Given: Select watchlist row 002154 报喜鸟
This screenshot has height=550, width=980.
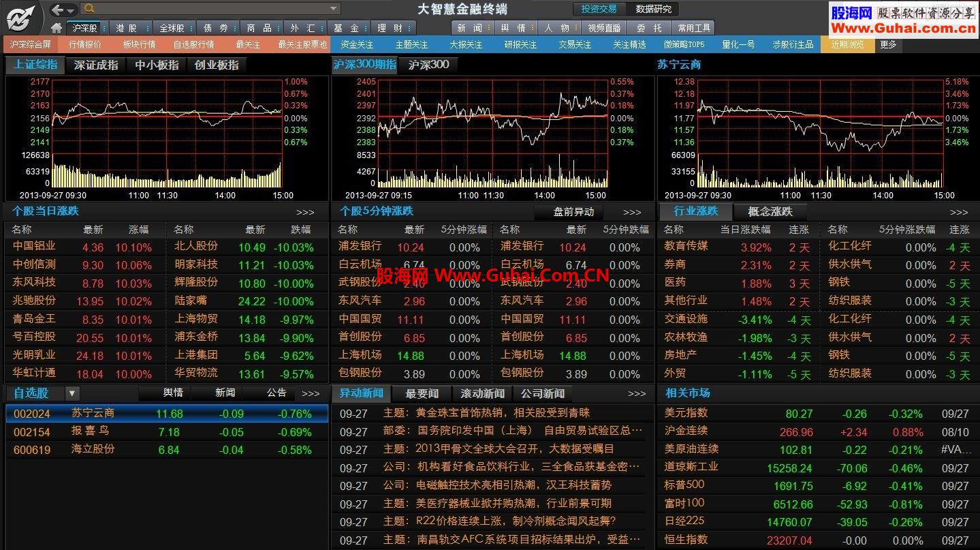Looking at the screenshot, I should point(167,431).
